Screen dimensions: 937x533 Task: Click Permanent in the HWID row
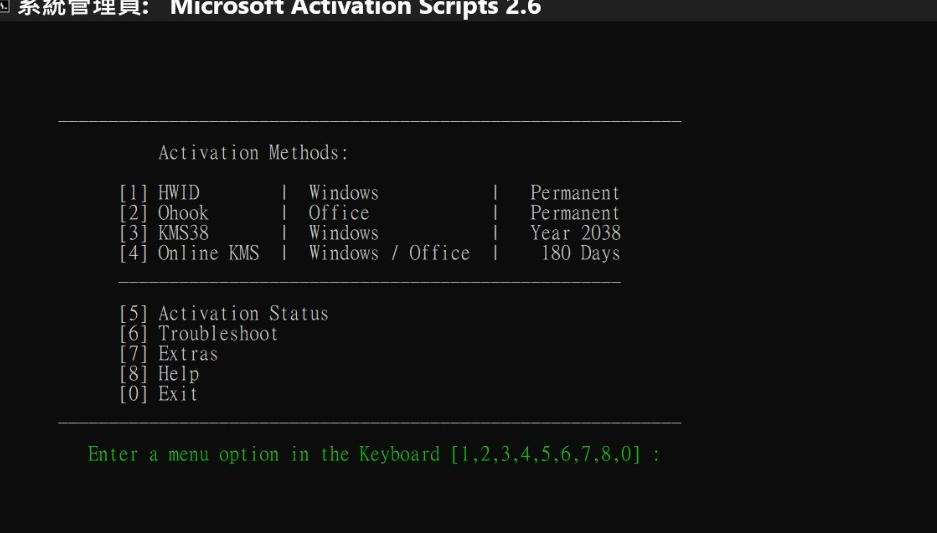coord(575,193)
